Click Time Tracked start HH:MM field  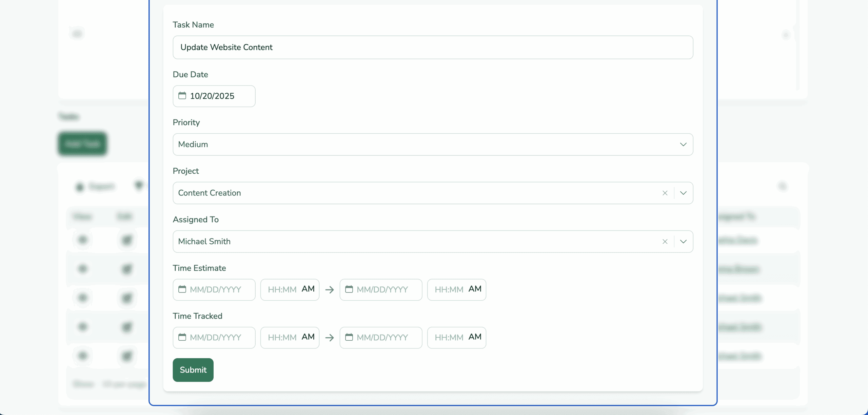click(282, 337)
